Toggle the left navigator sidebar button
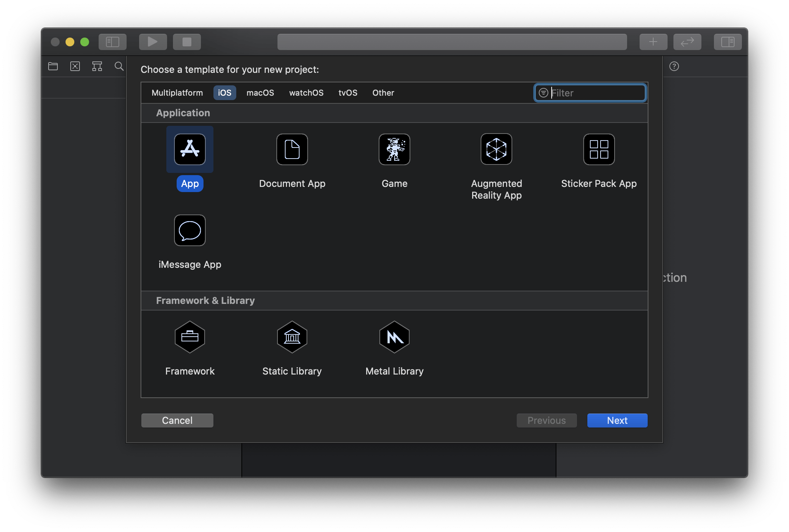 113,42
